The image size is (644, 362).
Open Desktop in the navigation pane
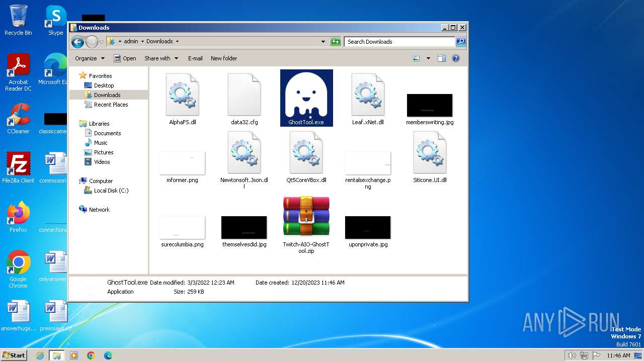click(x=104, y=85)
